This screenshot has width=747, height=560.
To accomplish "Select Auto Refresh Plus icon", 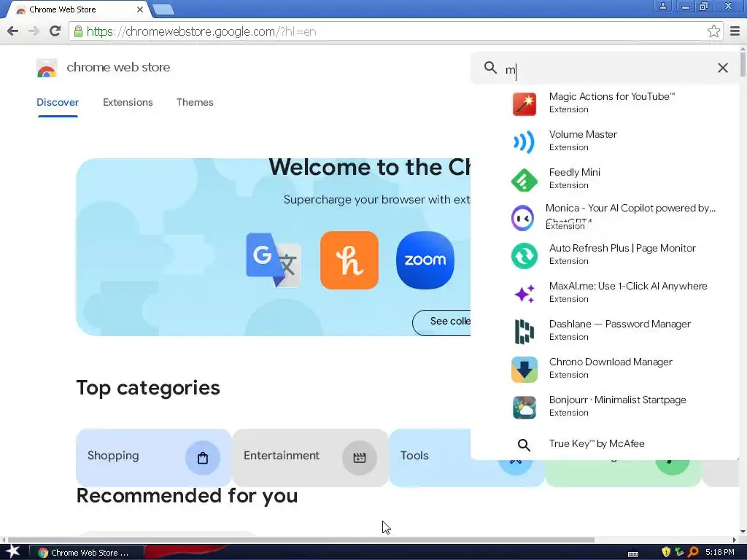I will [x=524, y=255].
